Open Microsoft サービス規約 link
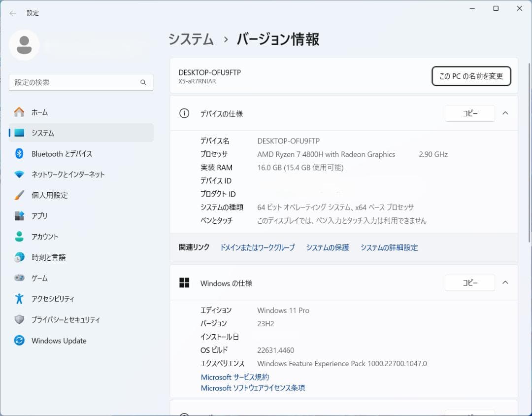This screenshot has height=416, width=532. click(235, 377)
